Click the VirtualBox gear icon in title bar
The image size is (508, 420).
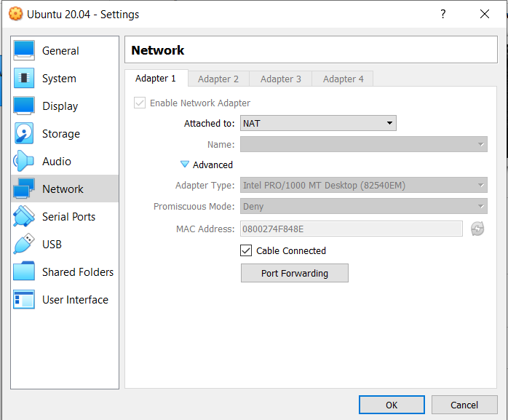click(x=15, y=14)
